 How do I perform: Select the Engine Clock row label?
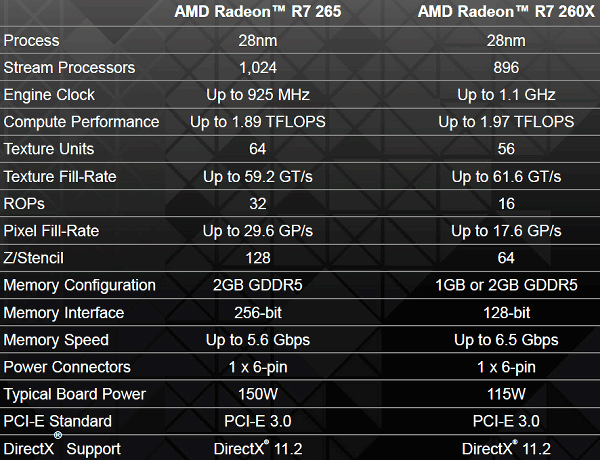click(x=50, y=95)
